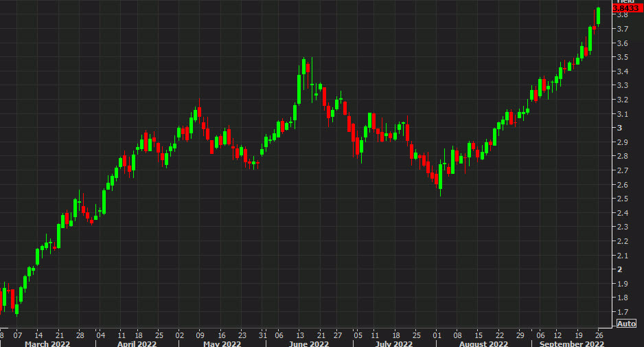The image size is (644, 347).
Task: Click the Yield axis title
Action: click(630, 1)
